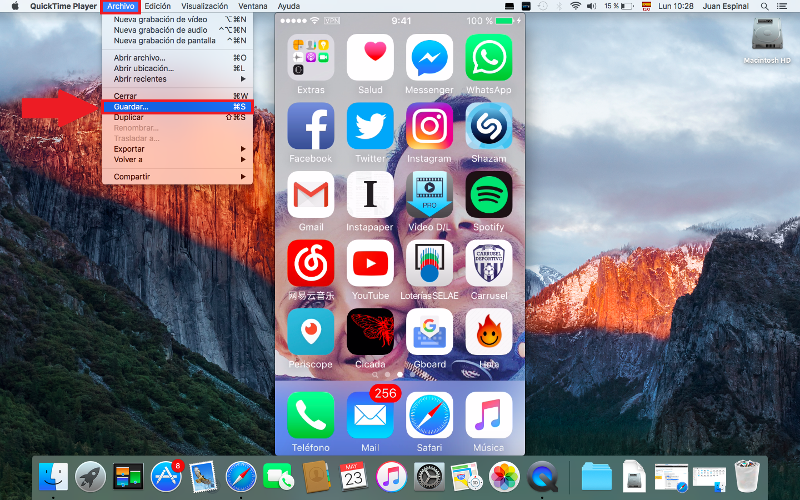This screenshot has height=500, width=800.
Task: Tap the Mail icon with 256 badge
Action: coord(370,415)
